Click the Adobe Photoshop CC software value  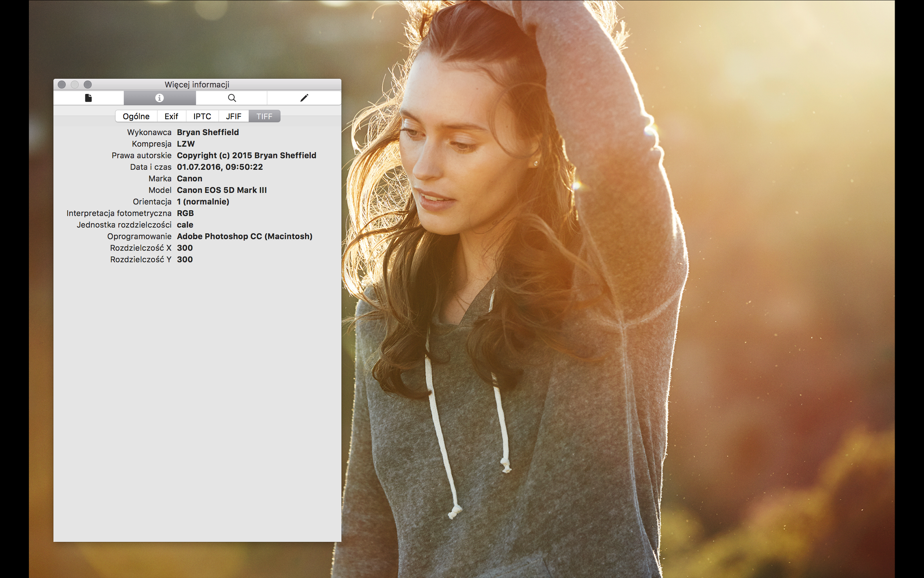(244, 236)
